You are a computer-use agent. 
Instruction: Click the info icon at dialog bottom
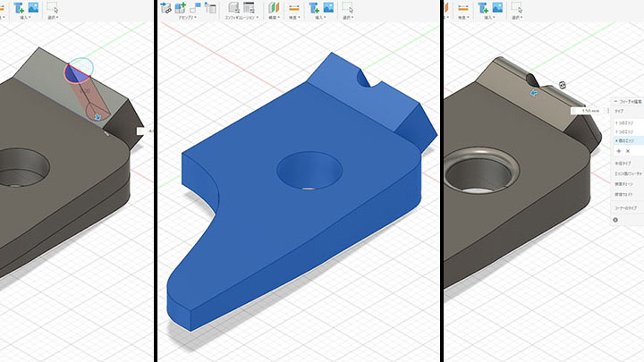[x=615, y=219]
